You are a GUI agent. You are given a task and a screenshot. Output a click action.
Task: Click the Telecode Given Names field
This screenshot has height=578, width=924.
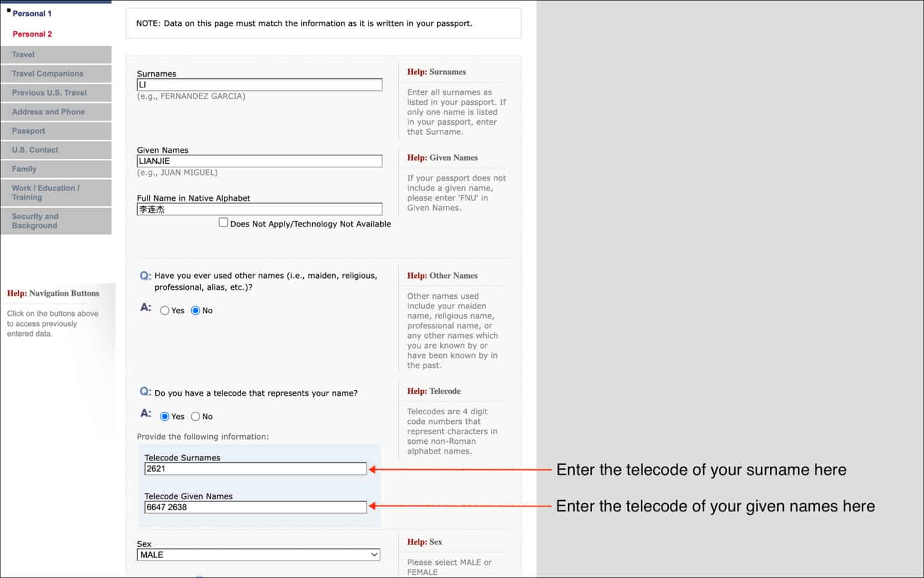tap(255, 508)
